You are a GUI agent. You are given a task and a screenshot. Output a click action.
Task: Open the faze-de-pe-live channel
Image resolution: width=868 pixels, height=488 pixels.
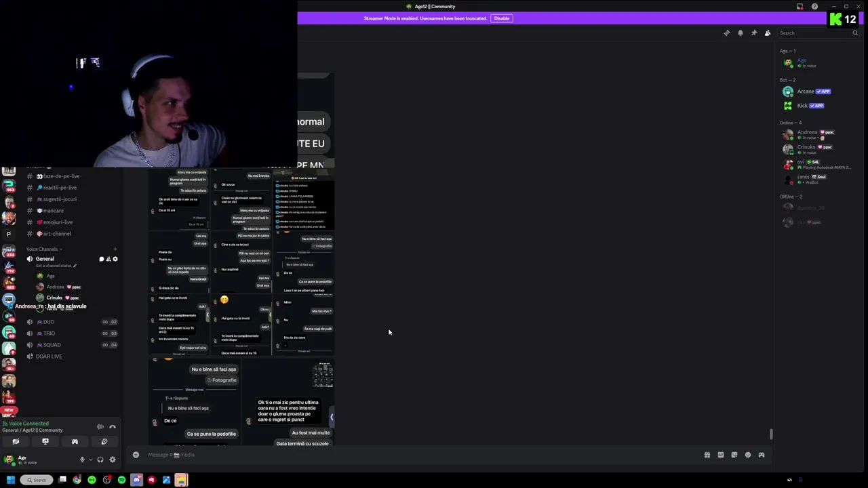coord(71,176)
